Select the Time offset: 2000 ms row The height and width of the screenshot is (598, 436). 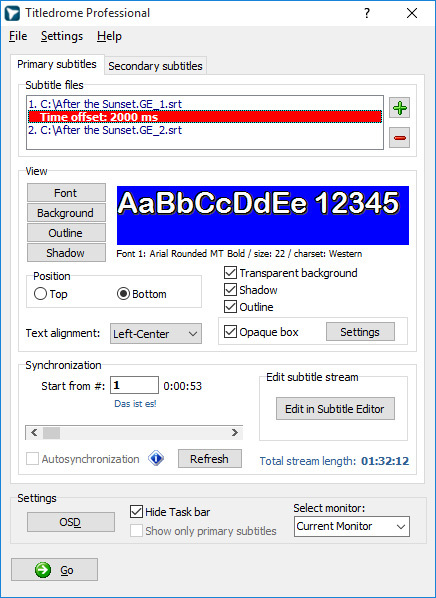pos(205,117)
